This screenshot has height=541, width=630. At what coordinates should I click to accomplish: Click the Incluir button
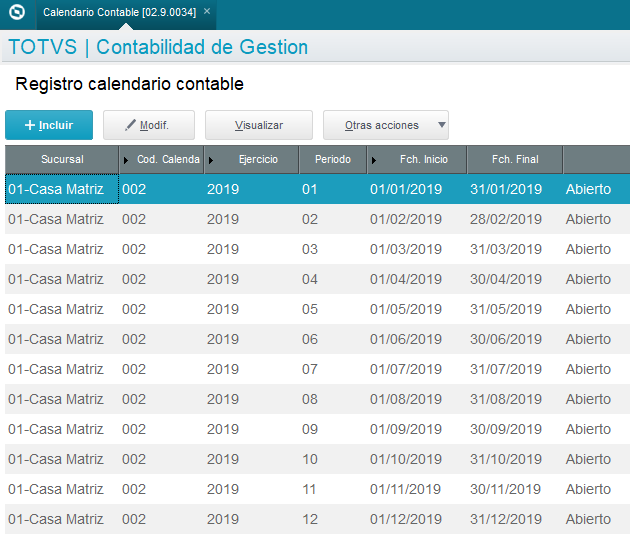(x=49, y=125)
